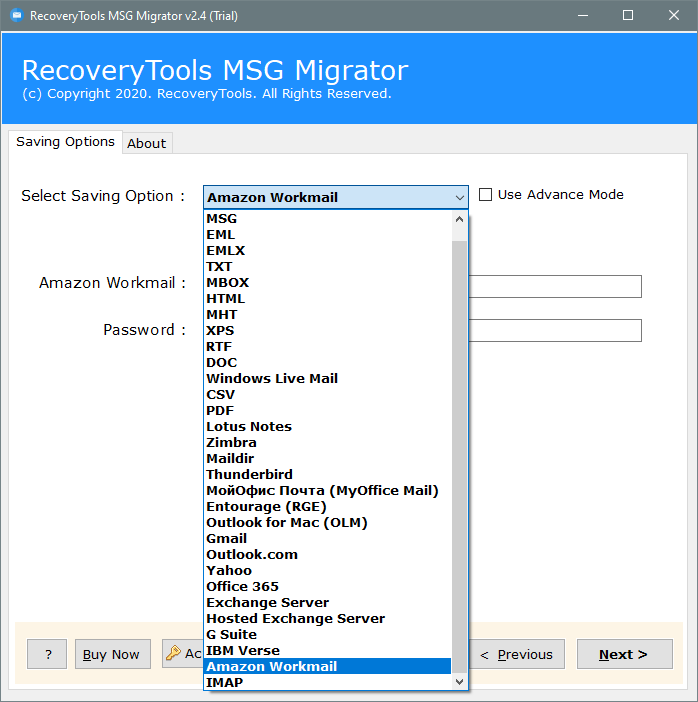The height and width of the screenshot is (702, 698).
Task: Select XPS saving option
Action: 328,330
